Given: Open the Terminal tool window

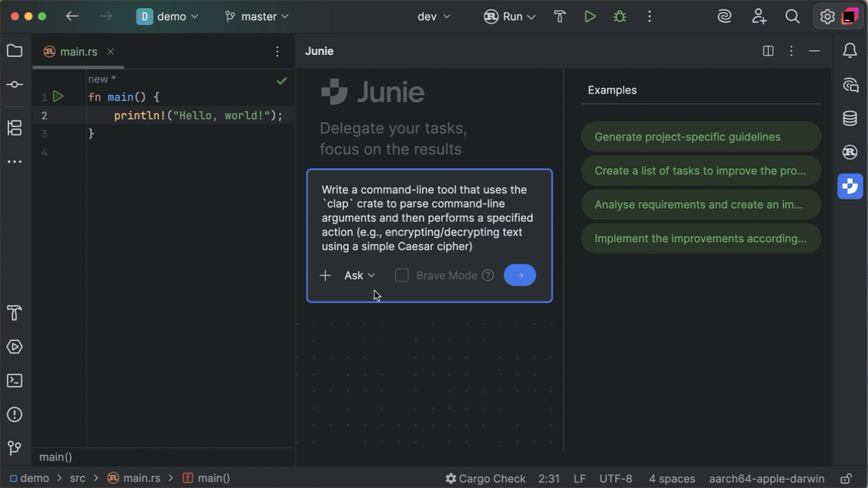Looking at the screenshot, I should coord(14,381).
